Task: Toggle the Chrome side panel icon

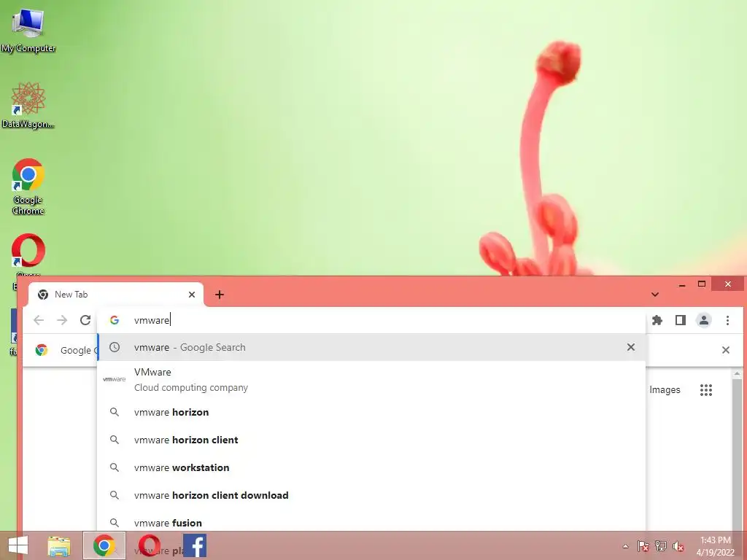Action: click(681, 320)
